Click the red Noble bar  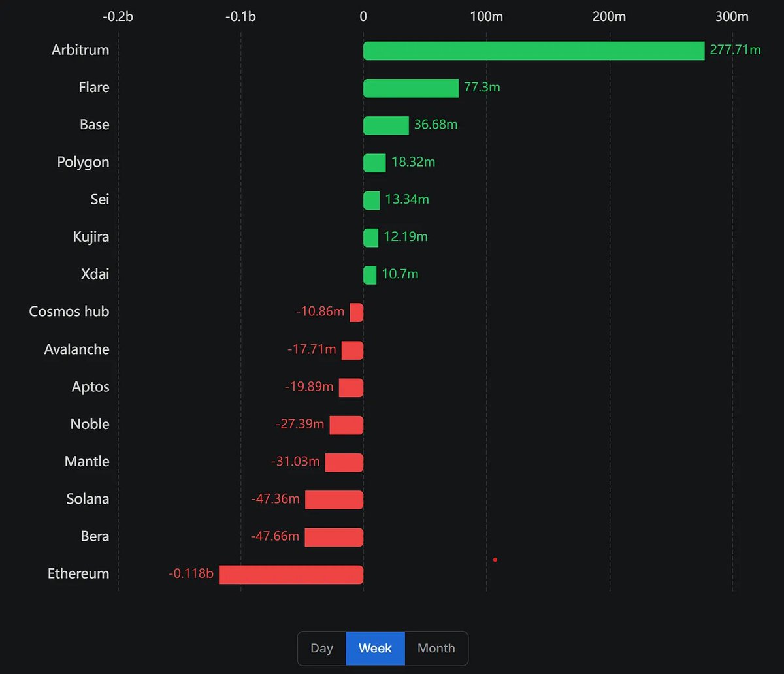coord(346,425)
